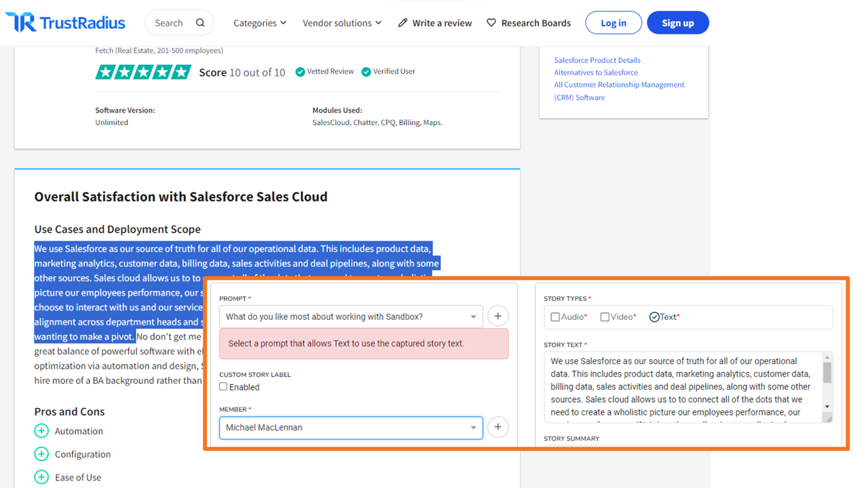The image size is (868, 488).
Task: Click the TrustRadius logo
Action: click(x=65, y=23)
